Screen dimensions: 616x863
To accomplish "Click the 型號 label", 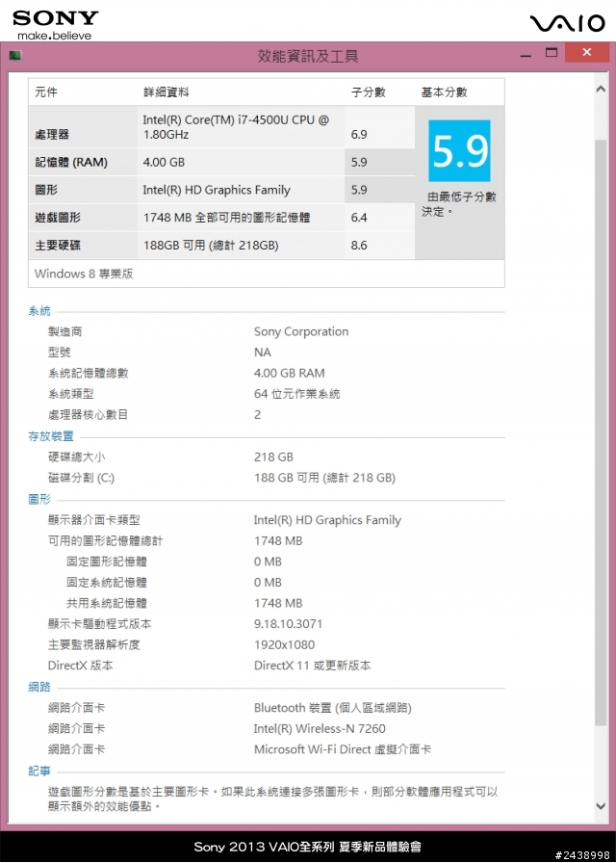I will point(60,353).
